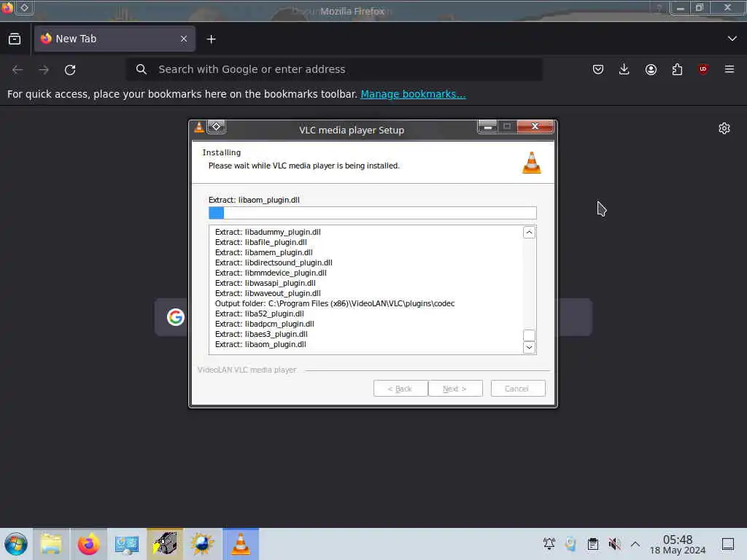
Task: Switch to Firefox in taskbar
Action: pyautogui.click(x=89, y=544)
